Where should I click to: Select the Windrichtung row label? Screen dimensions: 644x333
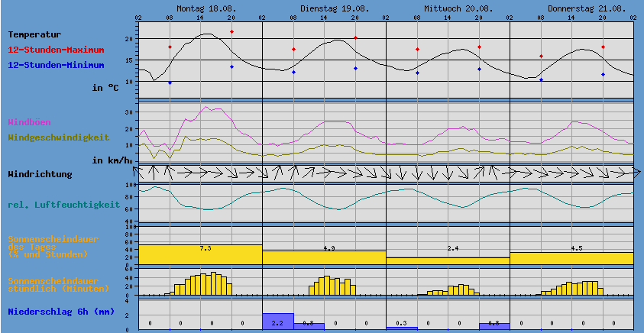40,174
